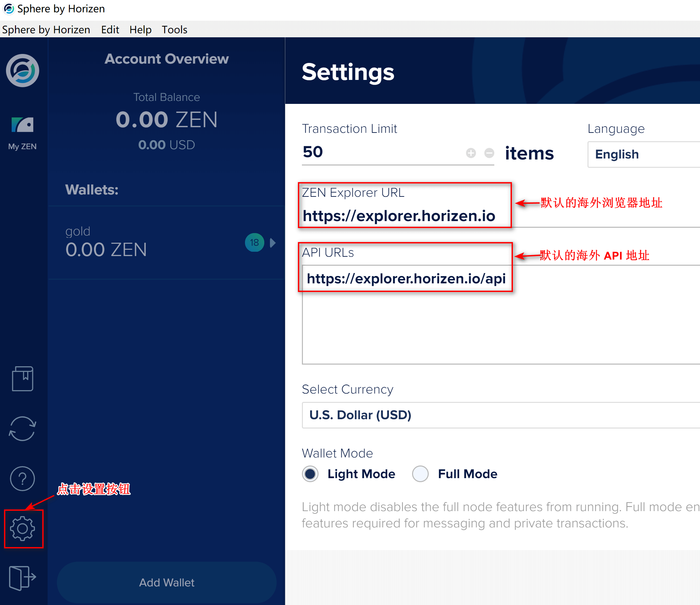
Task: Click the ZEN Explorer URL input field
Action: point(405,216)
